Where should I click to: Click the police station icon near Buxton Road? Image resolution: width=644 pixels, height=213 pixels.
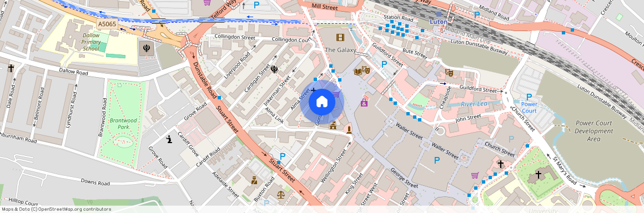point(255,180)
